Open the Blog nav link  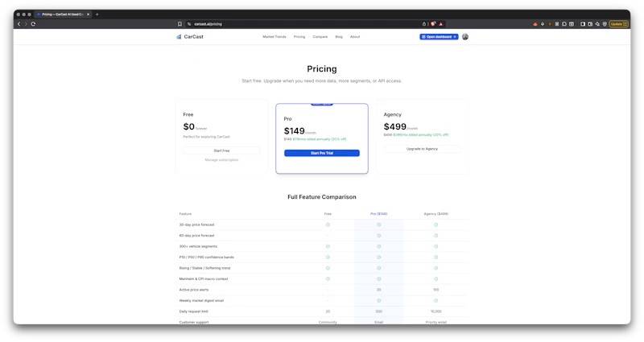point(339,37)
